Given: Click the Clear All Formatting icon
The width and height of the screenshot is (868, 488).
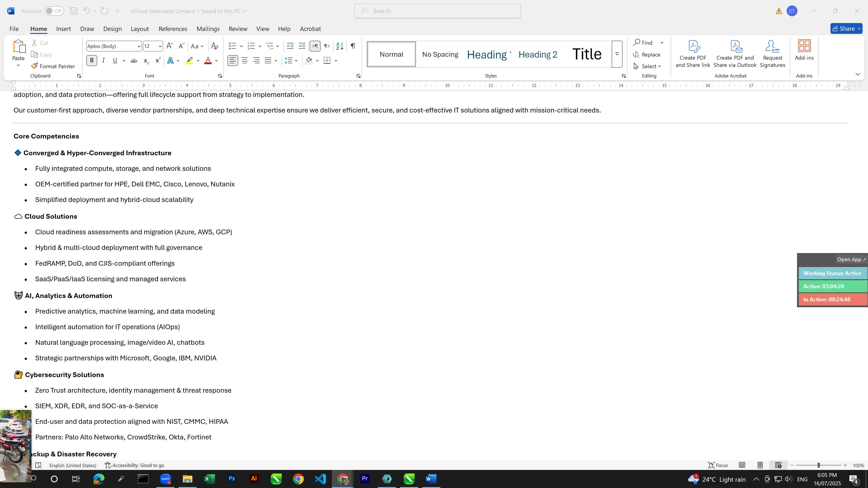Looking at the screenshot, I should [215, 46].
